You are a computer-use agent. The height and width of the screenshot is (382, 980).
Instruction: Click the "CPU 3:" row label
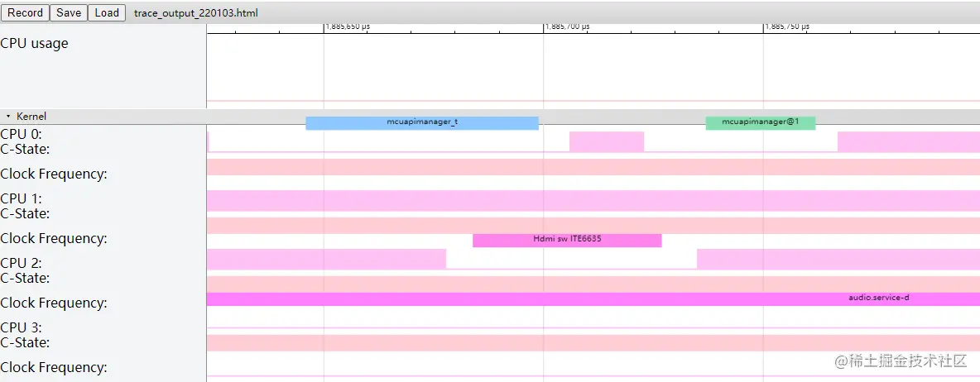pos(22,327)
